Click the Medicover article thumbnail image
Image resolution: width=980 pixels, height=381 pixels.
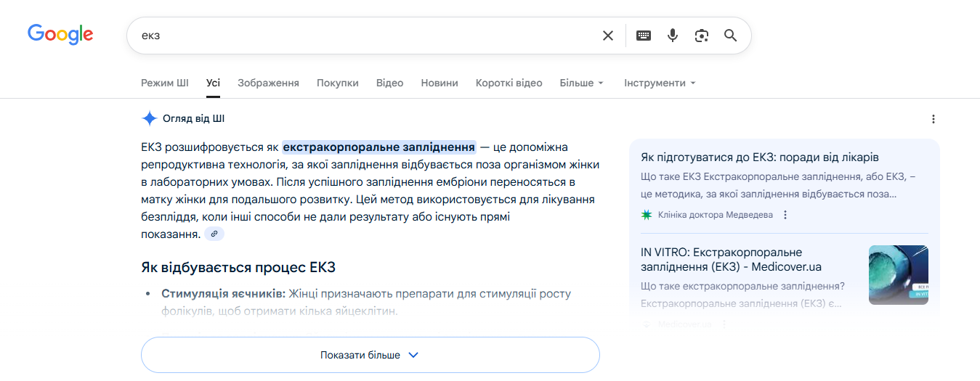click(898, 274)
